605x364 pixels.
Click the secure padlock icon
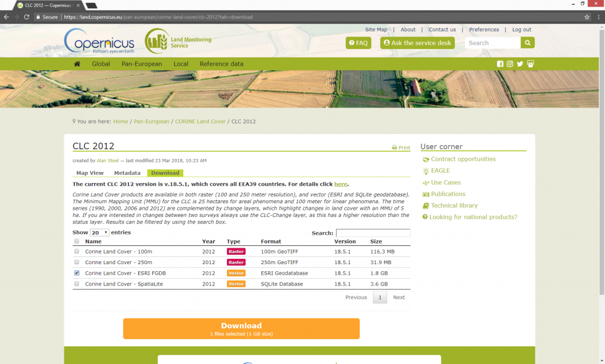point(38,17)
